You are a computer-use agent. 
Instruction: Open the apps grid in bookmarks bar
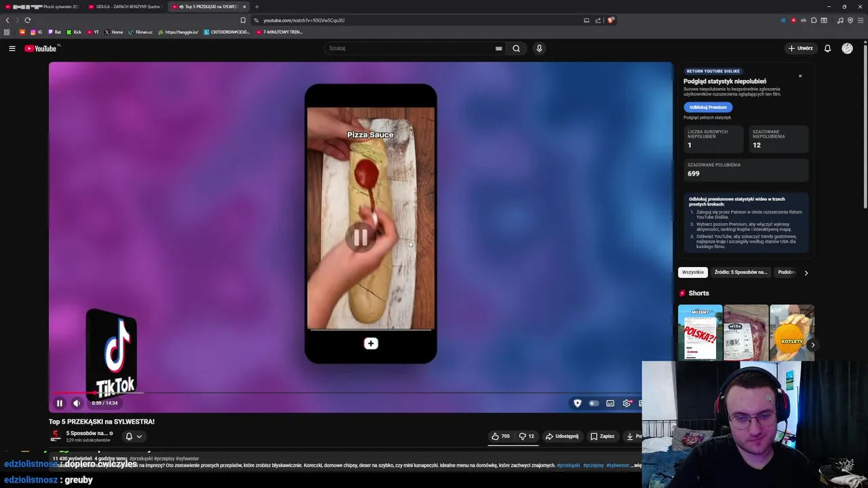[7, 32]
